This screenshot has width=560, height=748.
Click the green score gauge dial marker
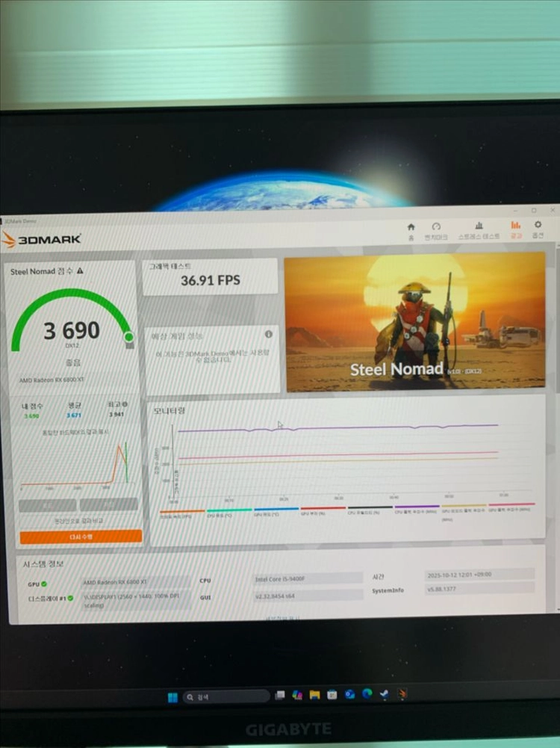pos(128,337)
